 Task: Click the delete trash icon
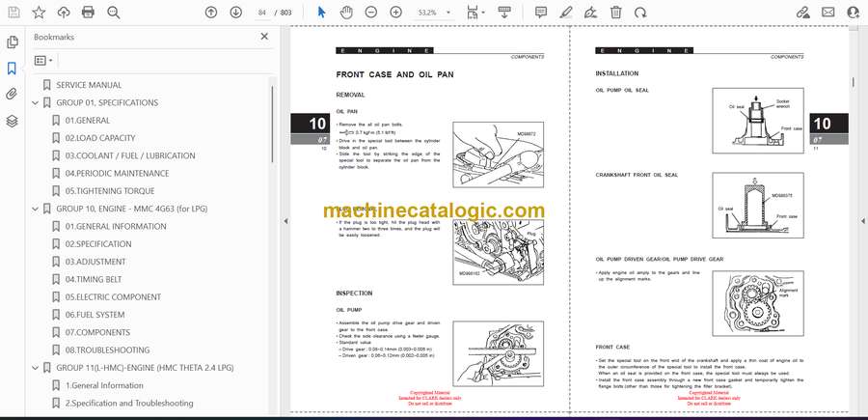[x=615, y=13]
